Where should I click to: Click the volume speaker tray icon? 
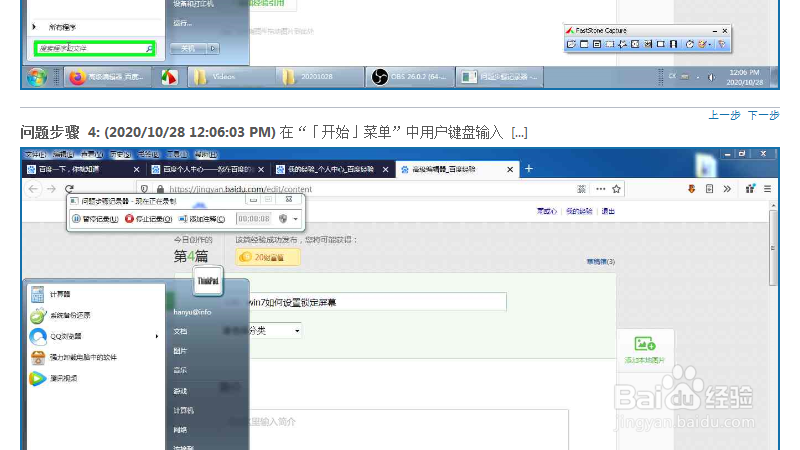[711, 77]
